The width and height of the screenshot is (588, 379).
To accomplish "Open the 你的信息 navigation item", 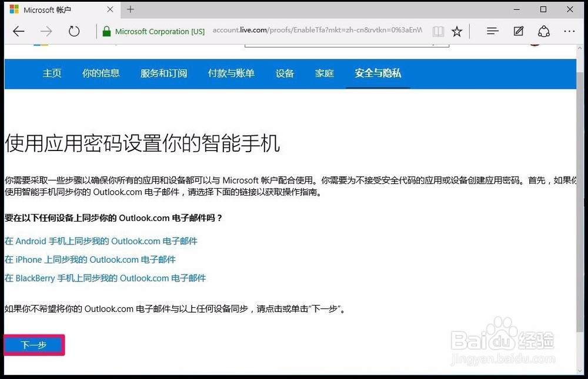I will coord(101,73).
